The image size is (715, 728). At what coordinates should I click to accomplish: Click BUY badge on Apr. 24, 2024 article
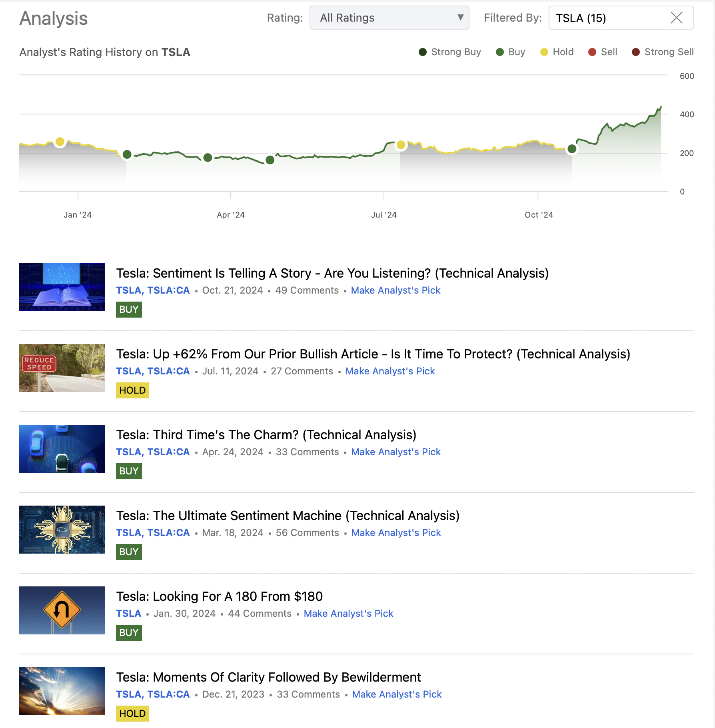(129, 471)
